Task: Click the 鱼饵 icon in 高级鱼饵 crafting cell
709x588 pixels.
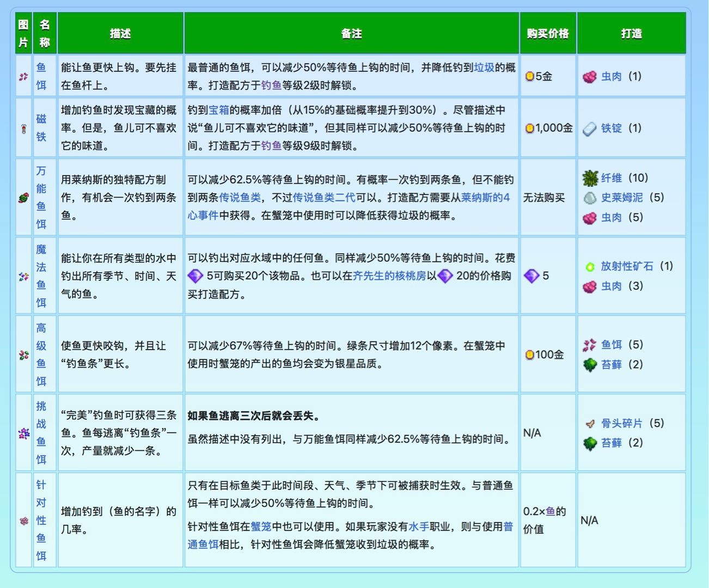Action: click(590, 345)
